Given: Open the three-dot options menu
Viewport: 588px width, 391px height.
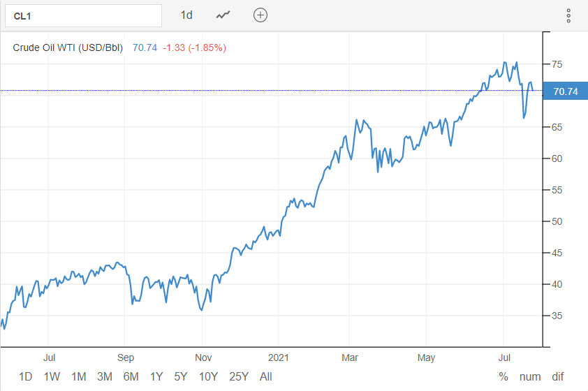Looking at the screenshot, I should point(568,15).
